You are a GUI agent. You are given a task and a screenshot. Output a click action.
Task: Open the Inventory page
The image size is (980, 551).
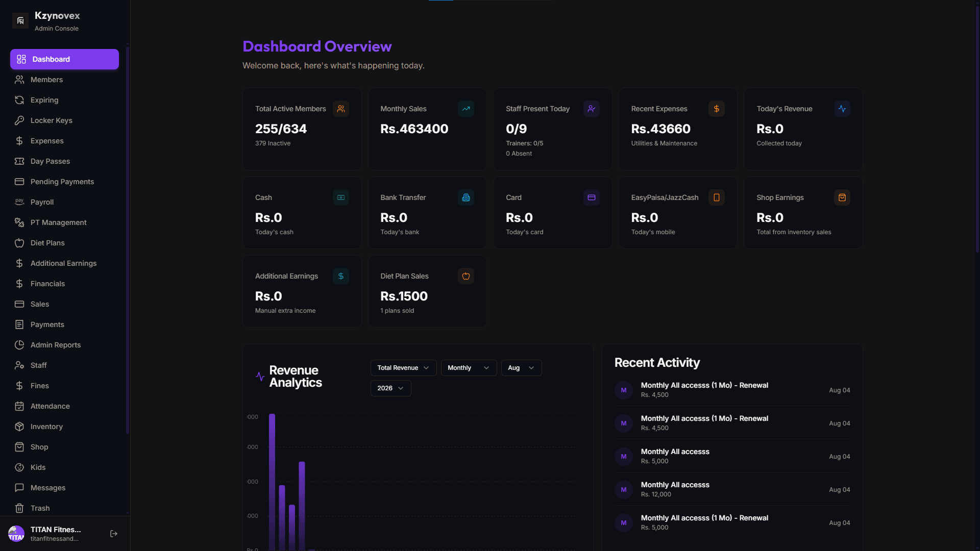64,427
